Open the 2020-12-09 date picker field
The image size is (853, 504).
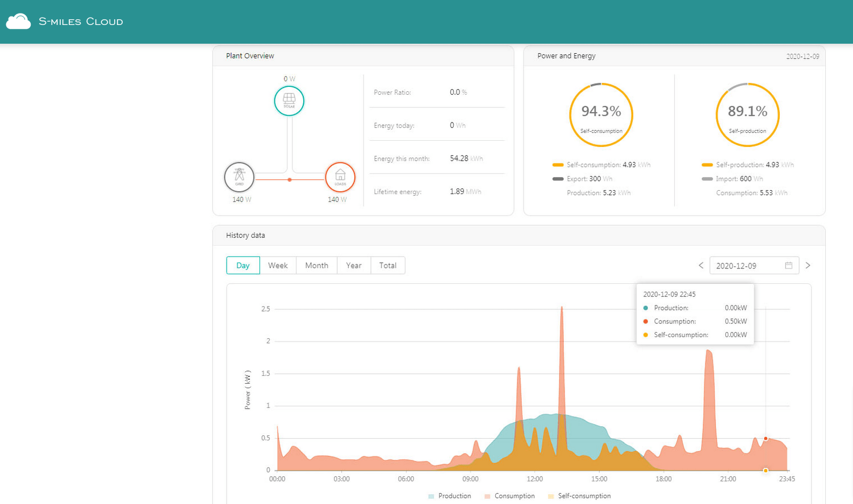pos(754,265)
